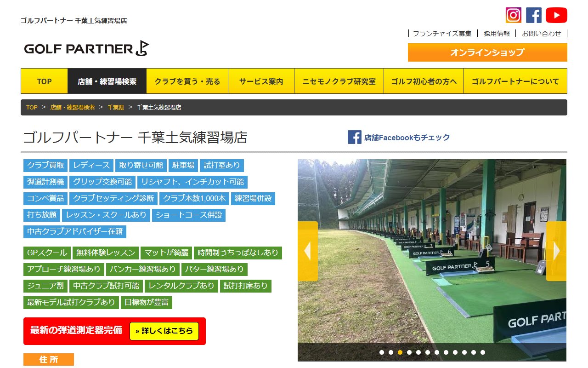This screenshot has height=368, width=588.
Task: Click the GPスクール green tag
Action: [x=47, y=253]
